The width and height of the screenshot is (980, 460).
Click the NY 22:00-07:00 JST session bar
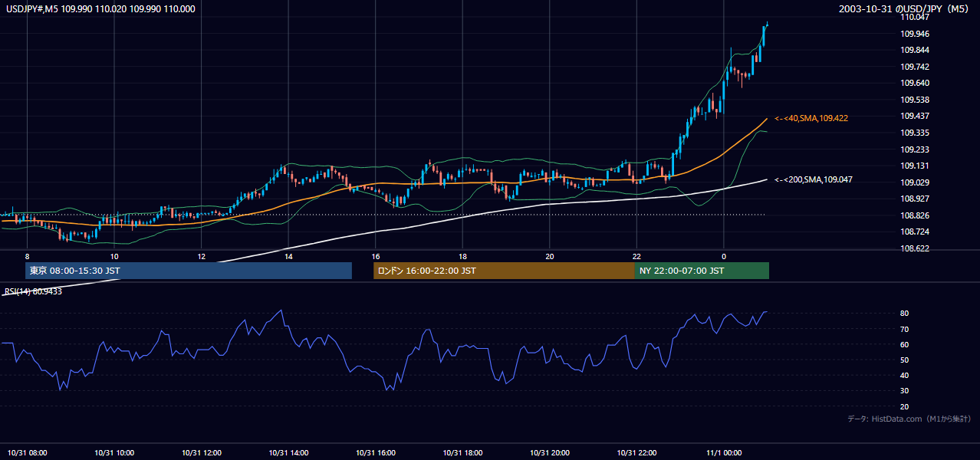(x=702, y=271)
